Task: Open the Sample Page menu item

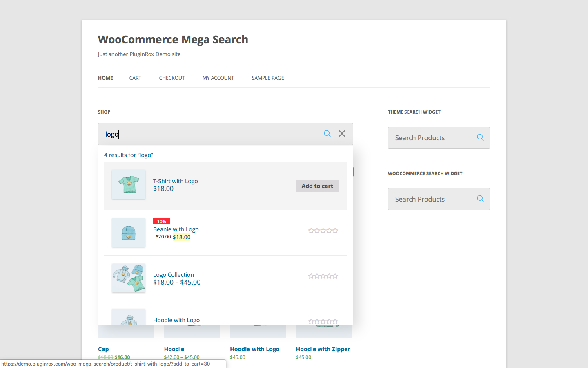Action: click(268, 78)
